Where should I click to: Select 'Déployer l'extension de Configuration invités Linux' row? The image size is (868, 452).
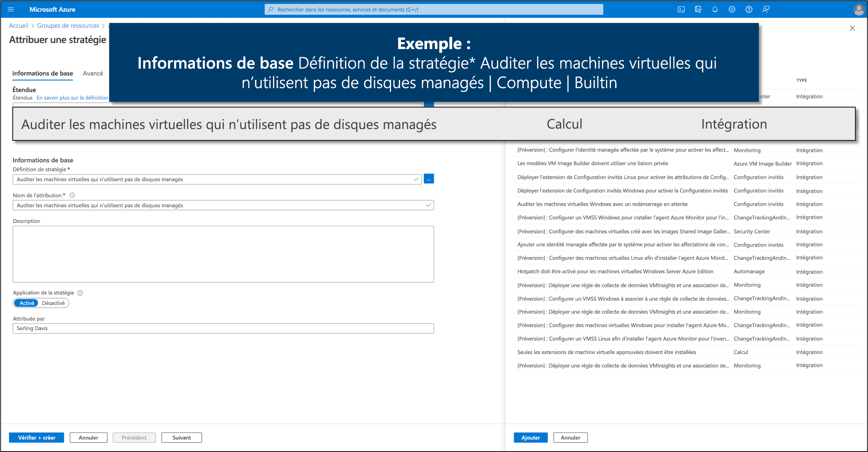pyautogui.click(x=686, y=177)
